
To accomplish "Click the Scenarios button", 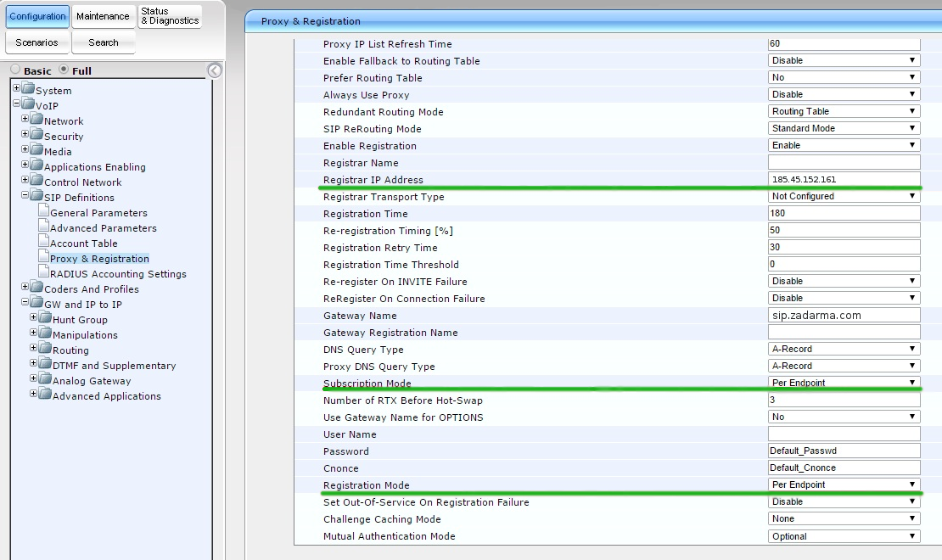I will click(36, 42).
